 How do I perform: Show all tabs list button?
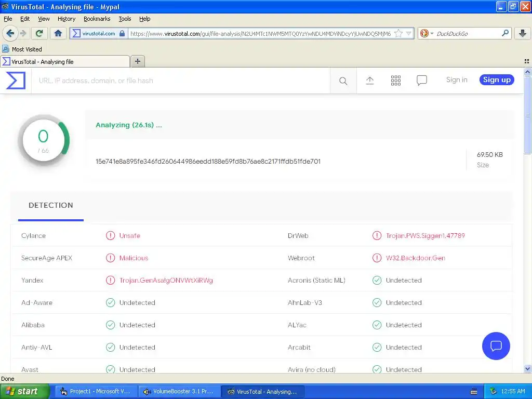click(x=527, y=61)
